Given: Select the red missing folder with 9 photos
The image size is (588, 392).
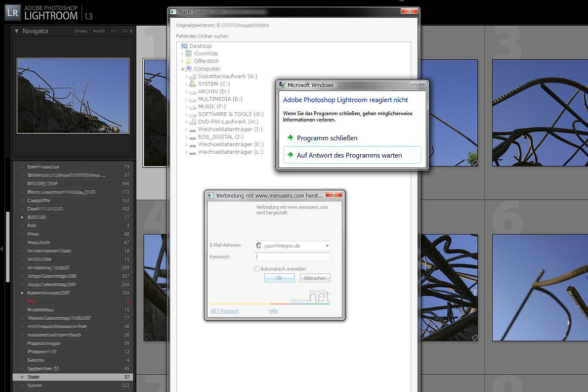Looking at the screenshot, I should [x=73, y=301].
